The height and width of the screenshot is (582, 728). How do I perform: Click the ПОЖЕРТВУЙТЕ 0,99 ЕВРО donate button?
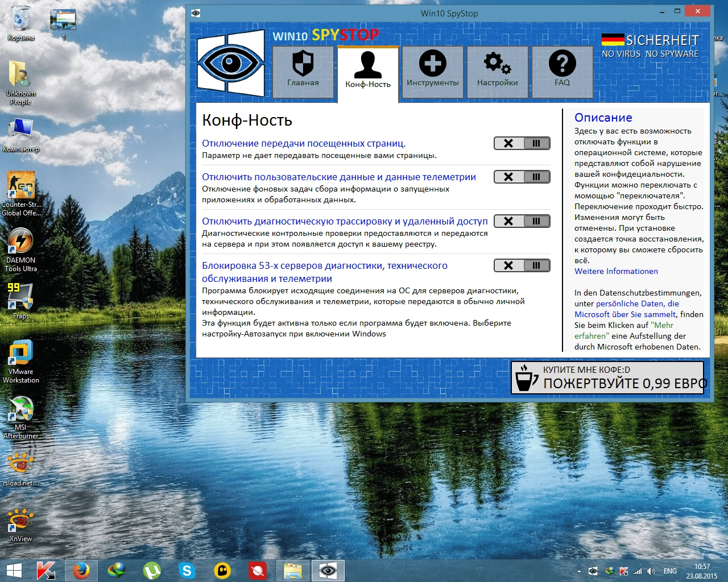(x=607, y=377)
